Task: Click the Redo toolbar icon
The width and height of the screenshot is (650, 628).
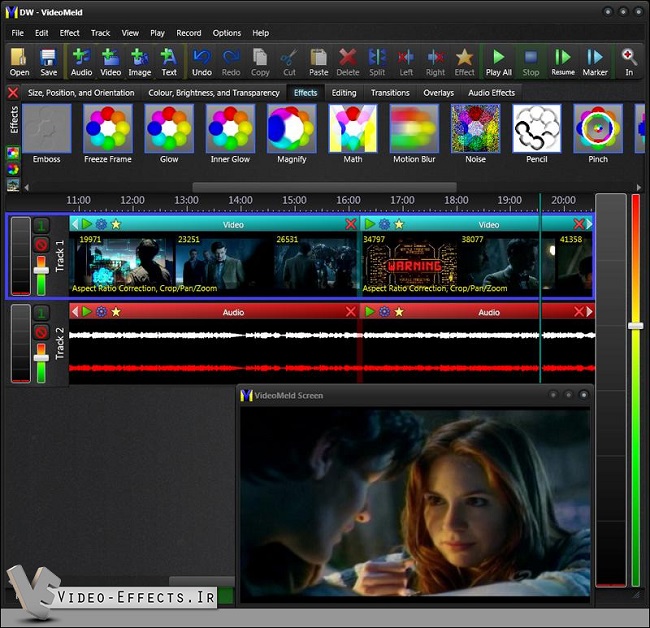Action: [x=231, y=62]
